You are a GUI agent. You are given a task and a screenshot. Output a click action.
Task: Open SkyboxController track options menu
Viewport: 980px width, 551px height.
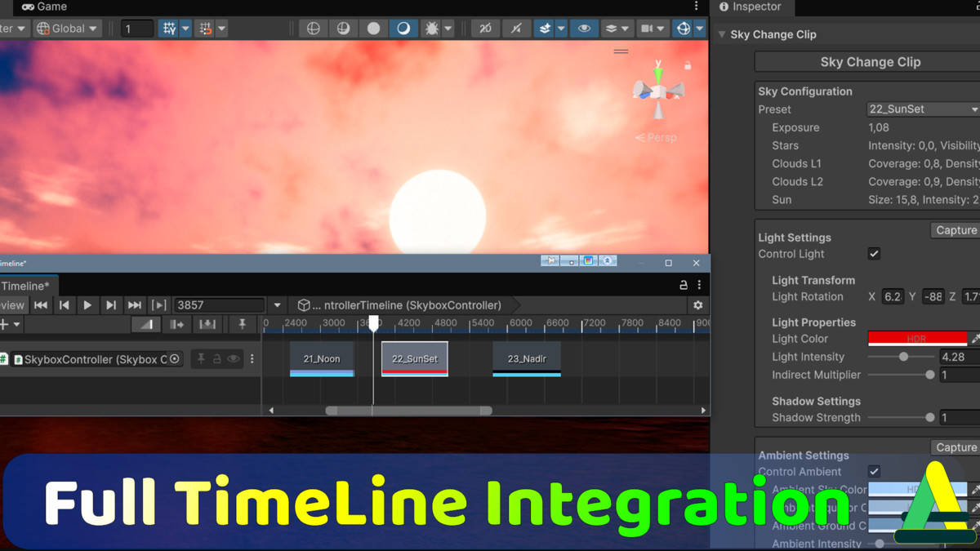[252, 359]
